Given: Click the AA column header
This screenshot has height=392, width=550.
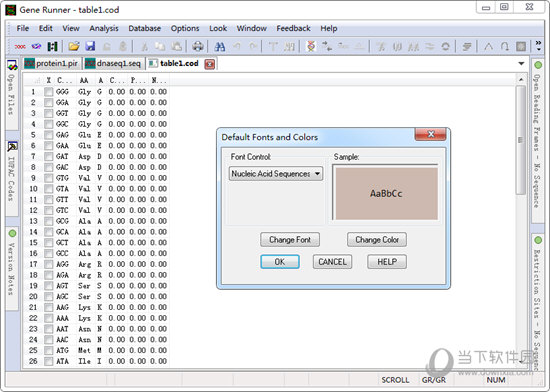Looking at the screenshot, I should [84, 81].
